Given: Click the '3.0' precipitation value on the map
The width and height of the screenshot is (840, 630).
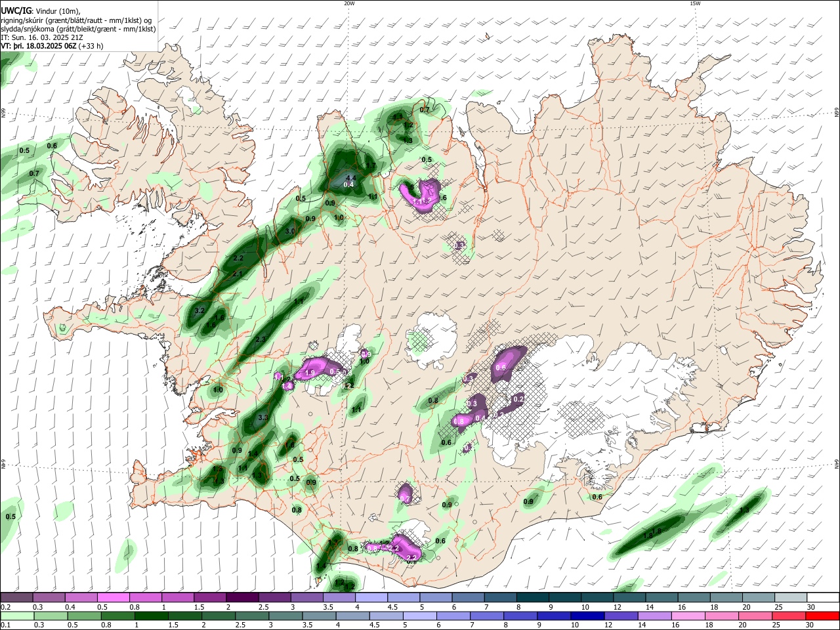Looking at the screenshot, I should pos(290,232).
